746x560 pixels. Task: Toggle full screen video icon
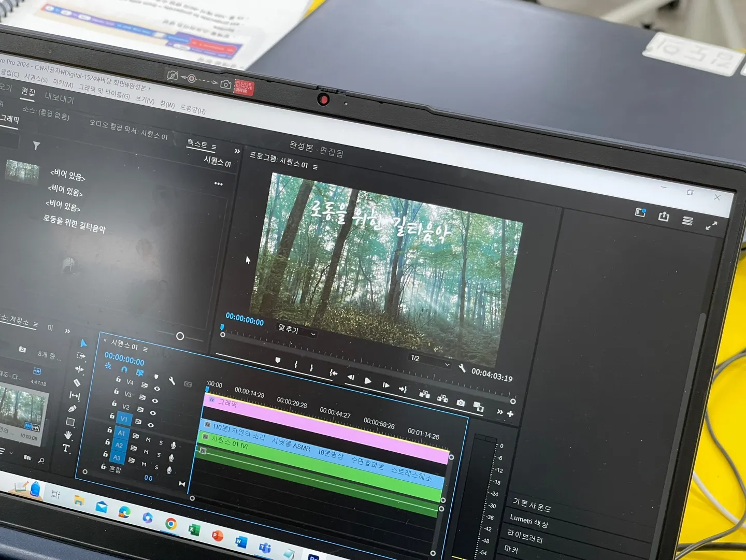[x=711, y=225]
